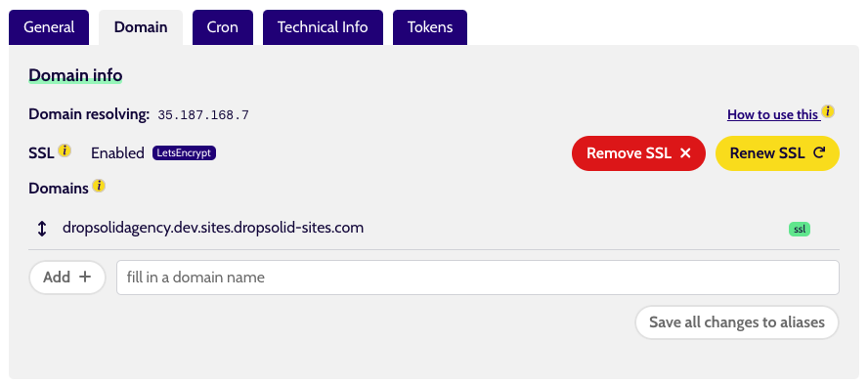Viewport: 868px width, 385px height.
Task: Click info icon next to How to use this
Action: click(828, 111)
